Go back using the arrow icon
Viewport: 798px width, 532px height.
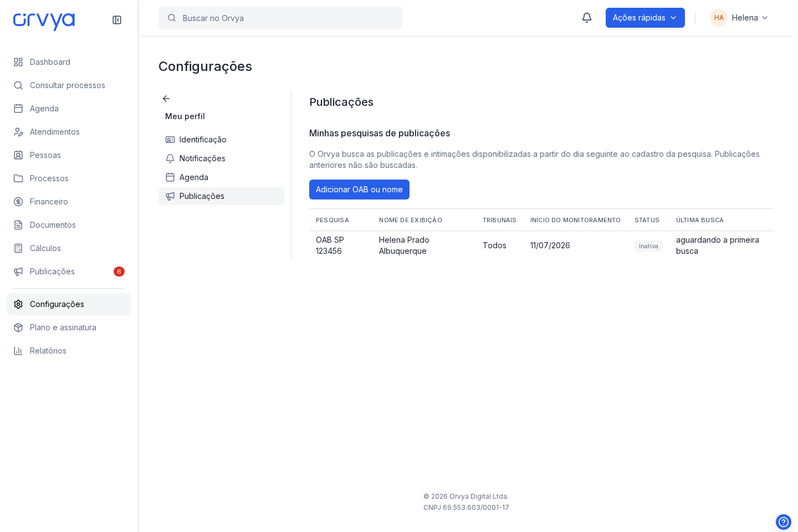[166, 99]
